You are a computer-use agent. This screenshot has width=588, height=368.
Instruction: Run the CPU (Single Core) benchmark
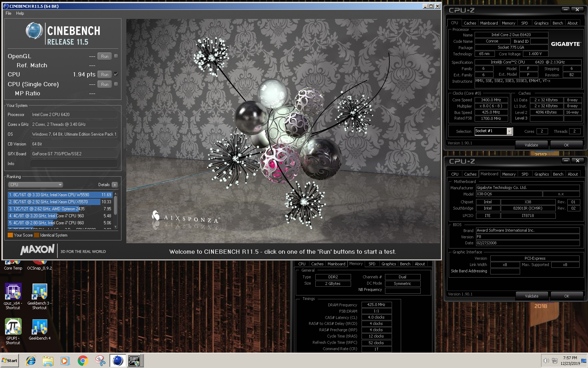[x=105, y=84]
